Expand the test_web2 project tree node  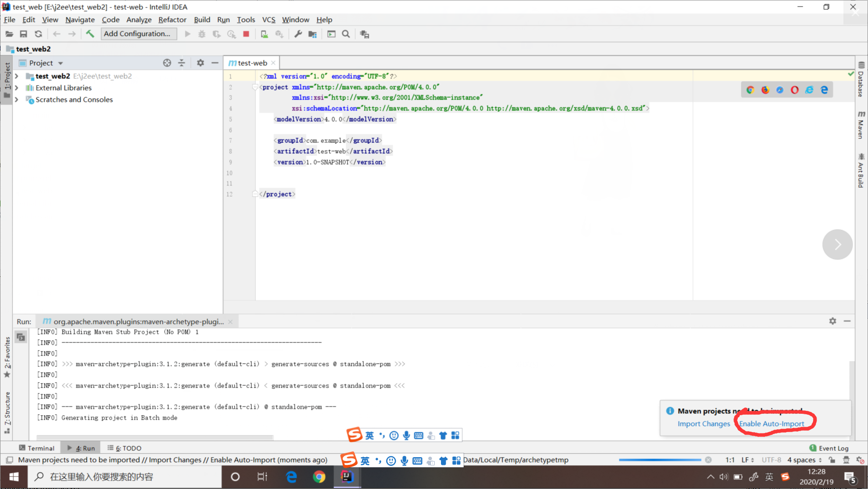pos(17,76)
